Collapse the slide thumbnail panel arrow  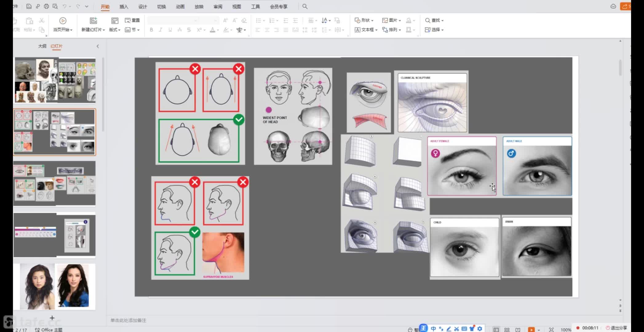click(98, 46)
